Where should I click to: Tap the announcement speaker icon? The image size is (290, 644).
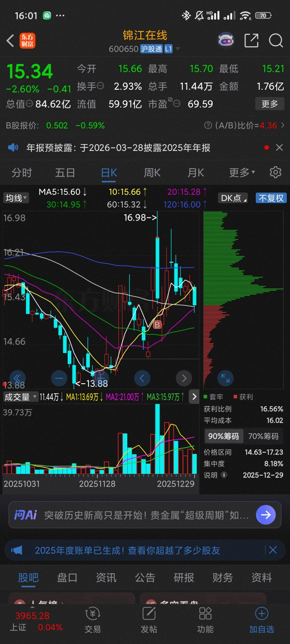coord(13,148)
